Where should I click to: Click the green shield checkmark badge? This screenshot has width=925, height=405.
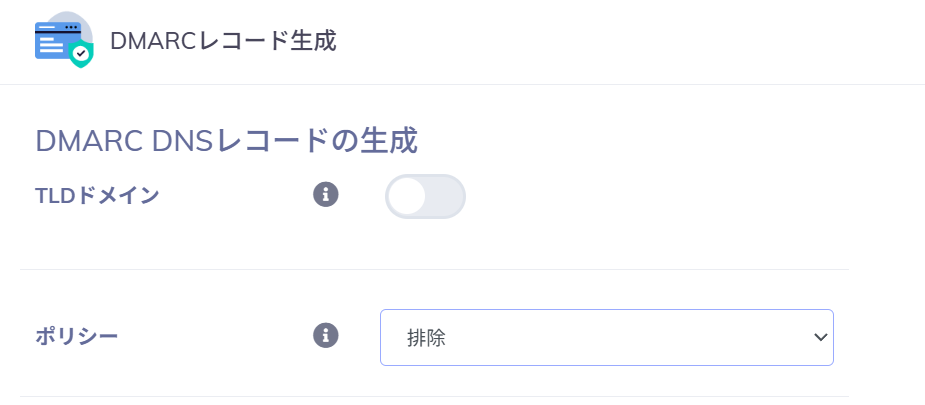point(82,54)
